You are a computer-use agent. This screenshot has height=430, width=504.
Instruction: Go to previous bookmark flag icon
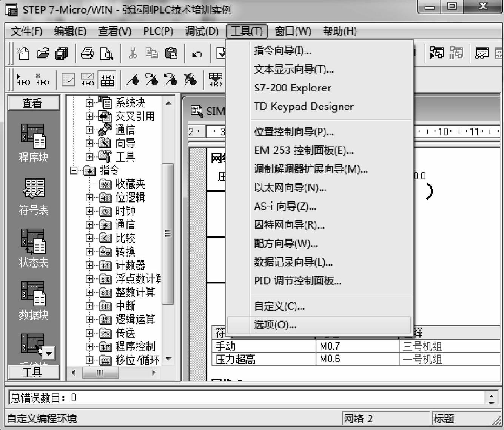(x=171, y=79)
